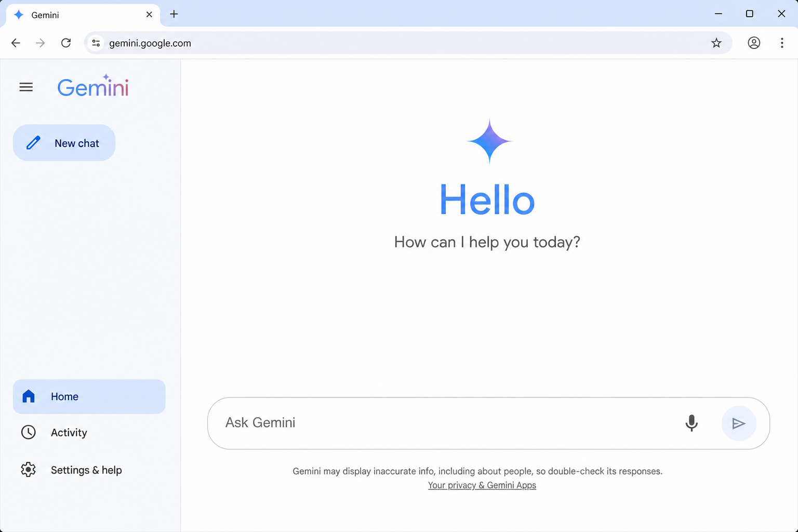Image resolution: width=798 pixels, height=532 pixels.
Task: Click the large Gemini sparkle icon
Action: [x=489, y=141]
